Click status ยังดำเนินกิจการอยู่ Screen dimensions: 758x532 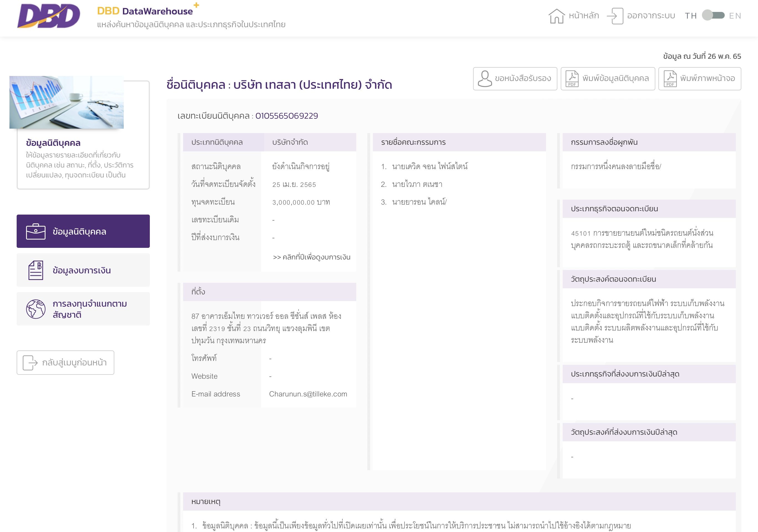pos(301,166)
